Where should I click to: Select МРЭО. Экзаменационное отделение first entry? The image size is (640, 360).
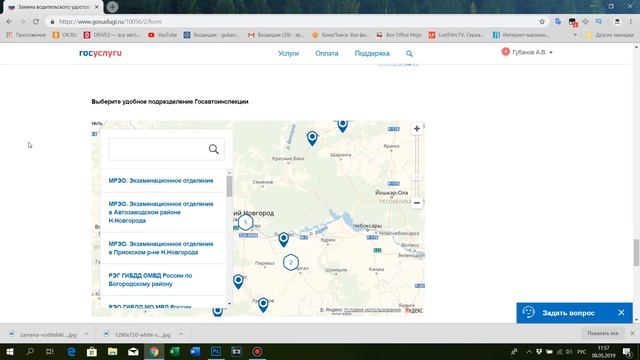[161, 180]
